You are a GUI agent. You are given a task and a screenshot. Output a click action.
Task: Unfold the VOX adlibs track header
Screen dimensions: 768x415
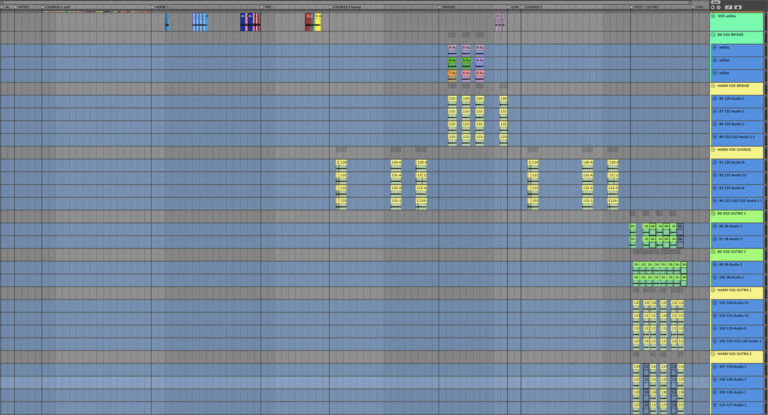pyautogui.click(x=714, y=17)
